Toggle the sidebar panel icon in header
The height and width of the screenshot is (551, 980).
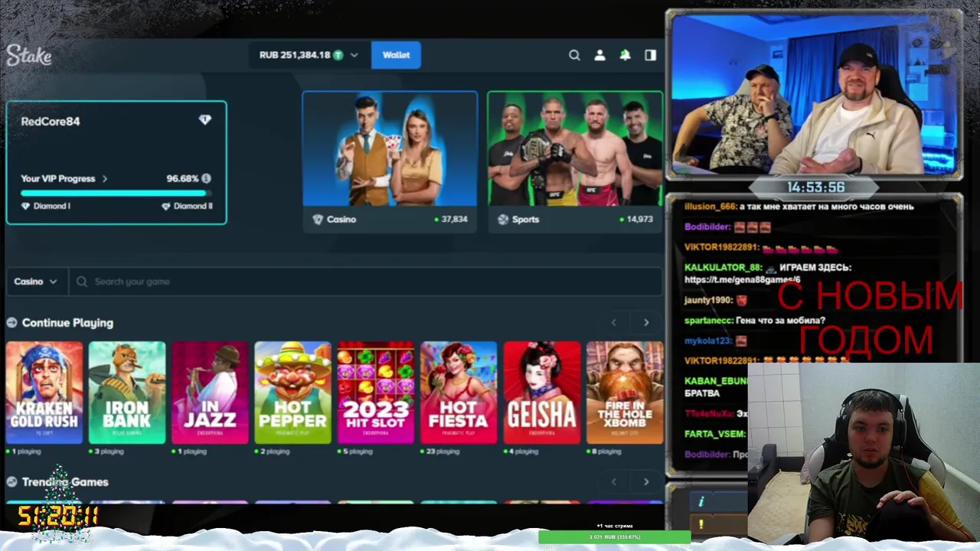650,55
